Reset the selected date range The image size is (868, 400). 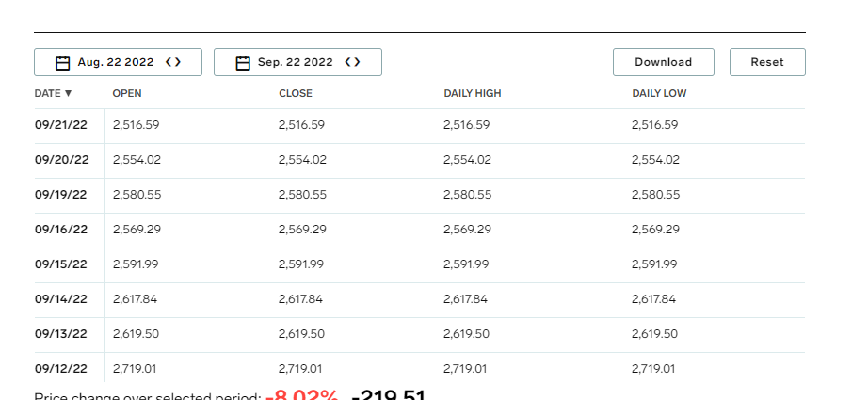pyautogui.click(x=766, y=62)
